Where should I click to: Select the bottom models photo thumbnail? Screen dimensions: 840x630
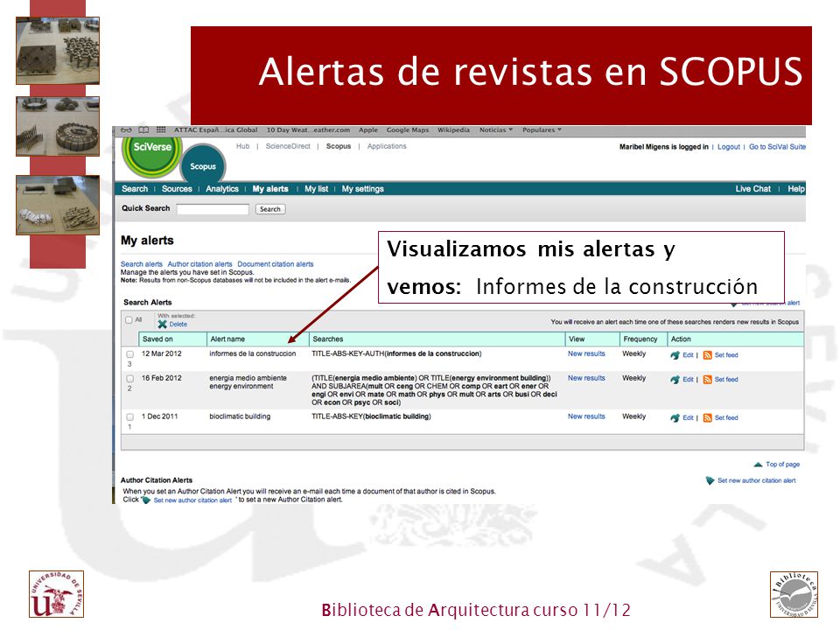tap(58, 205)
